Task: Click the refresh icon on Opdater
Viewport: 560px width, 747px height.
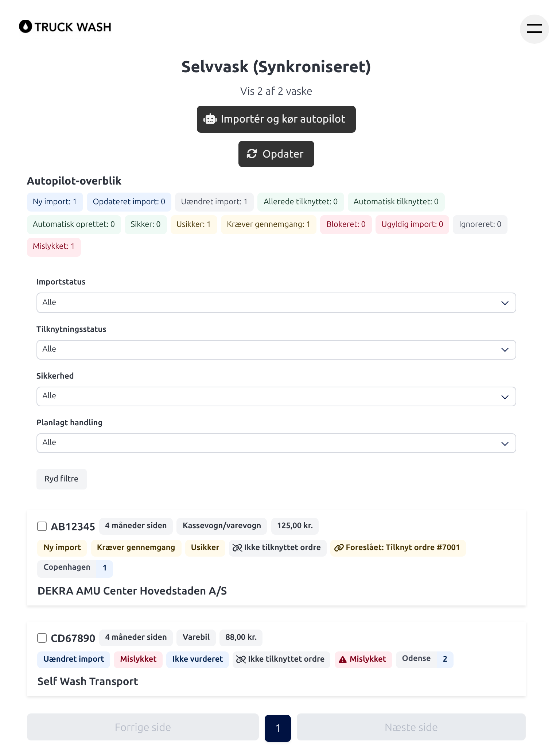Action: click(252, 154)
